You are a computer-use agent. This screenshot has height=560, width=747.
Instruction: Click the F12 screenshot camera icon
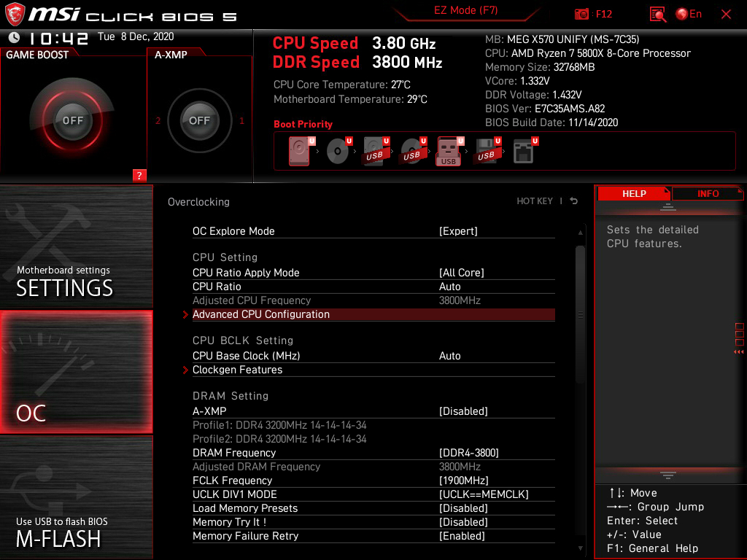[x=581, y=14]
